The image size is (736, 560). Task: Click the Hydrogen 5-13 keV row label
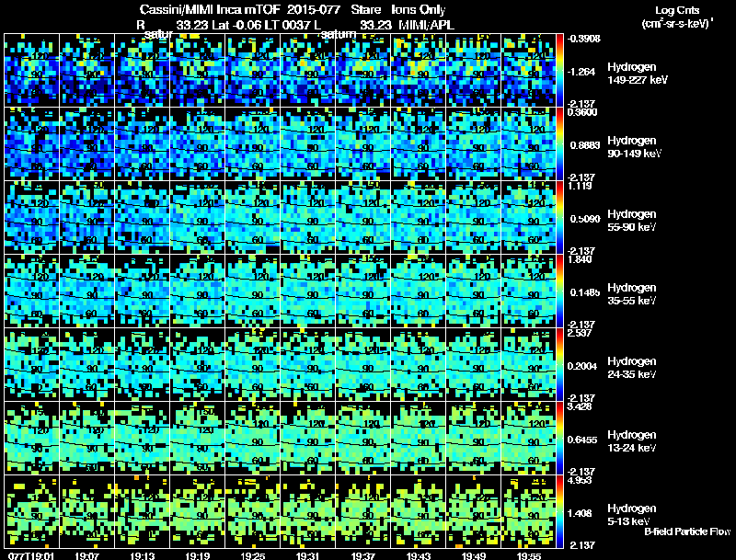632,515
